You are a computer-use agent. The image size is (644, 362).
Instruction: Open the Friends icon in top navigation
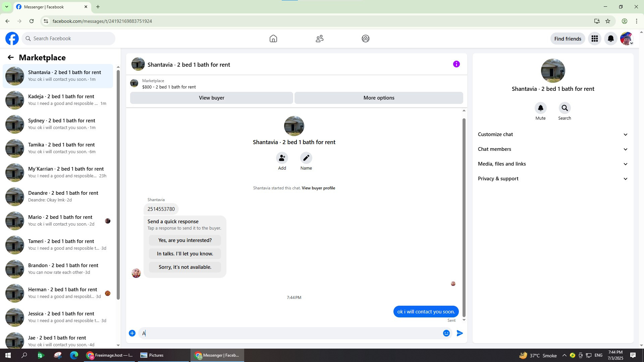pos(319,39)
